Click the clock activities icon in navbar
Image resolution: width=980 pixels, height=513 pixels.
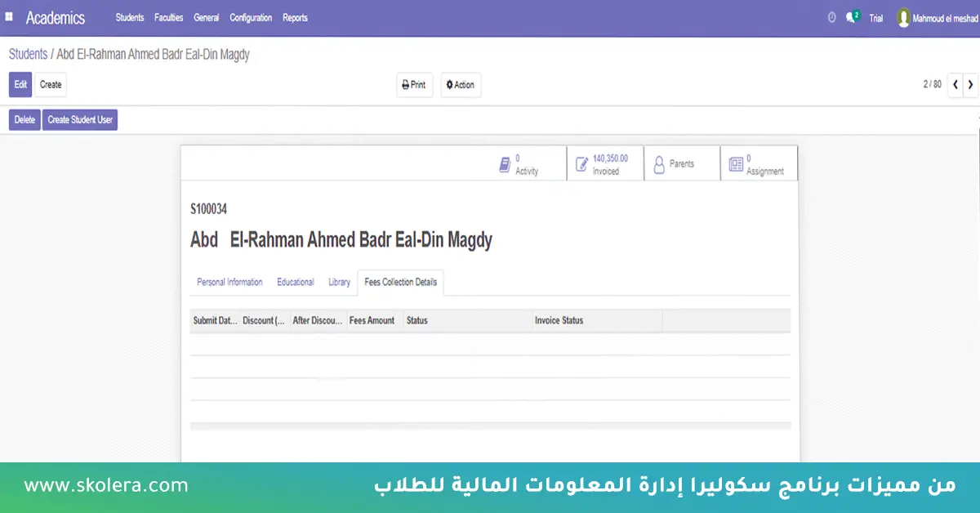tap(831, 17)
